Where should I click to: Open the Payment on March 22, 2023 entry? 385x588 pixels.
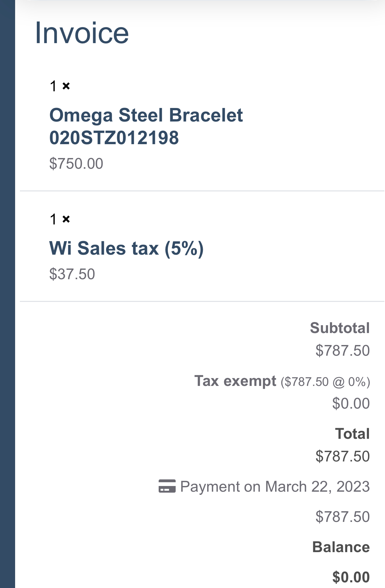click(275, 487)
